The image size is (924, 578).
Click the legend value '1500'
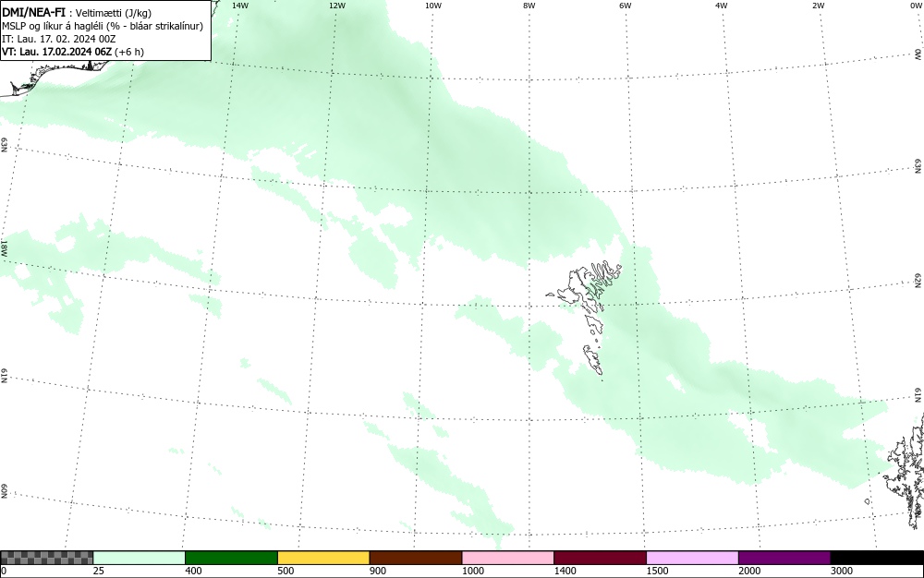(x=658, y=571)
